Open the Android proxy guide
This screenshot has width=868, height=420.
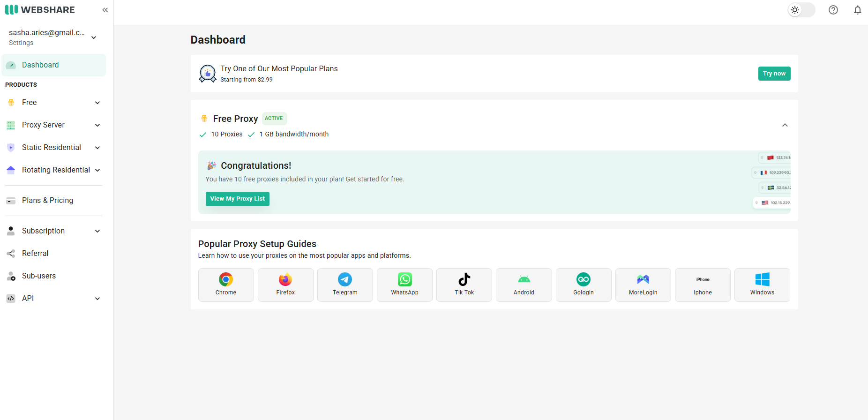524,285
